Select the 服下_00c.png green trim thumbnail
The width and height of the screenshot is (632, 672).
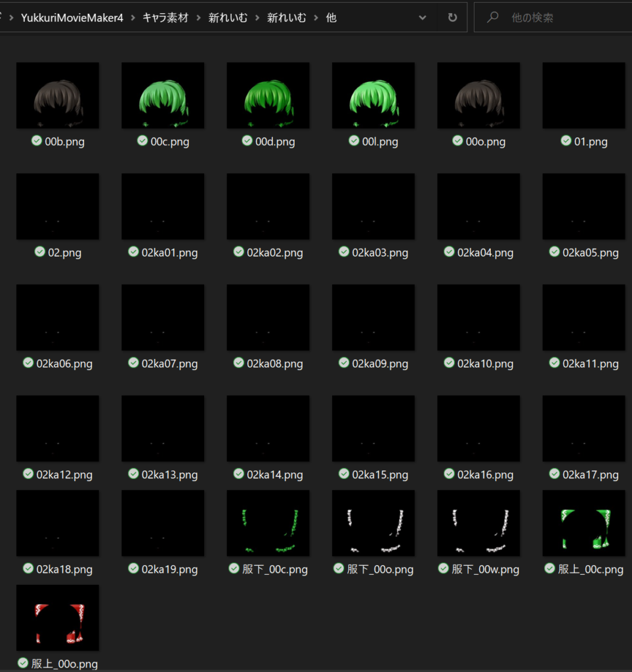[x=268, y=523]
